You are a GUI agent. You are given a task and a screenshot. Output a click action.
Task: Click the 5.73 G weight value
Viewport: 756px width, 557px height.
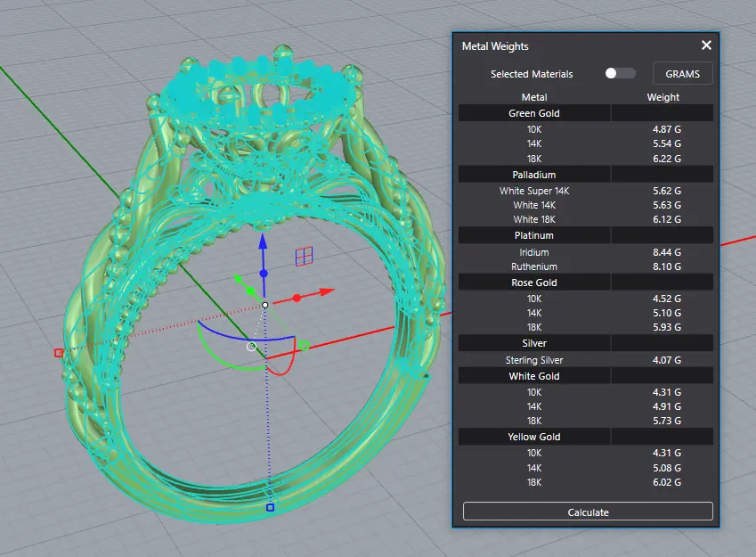[x=667, y=421]
